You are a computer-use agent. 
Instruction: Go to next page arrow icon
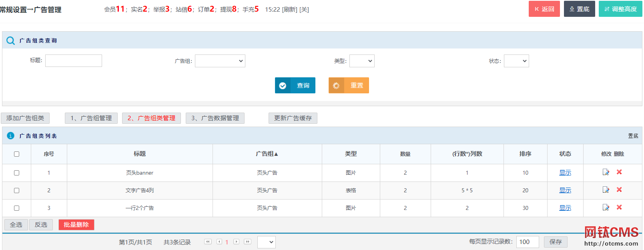[237, 242]
